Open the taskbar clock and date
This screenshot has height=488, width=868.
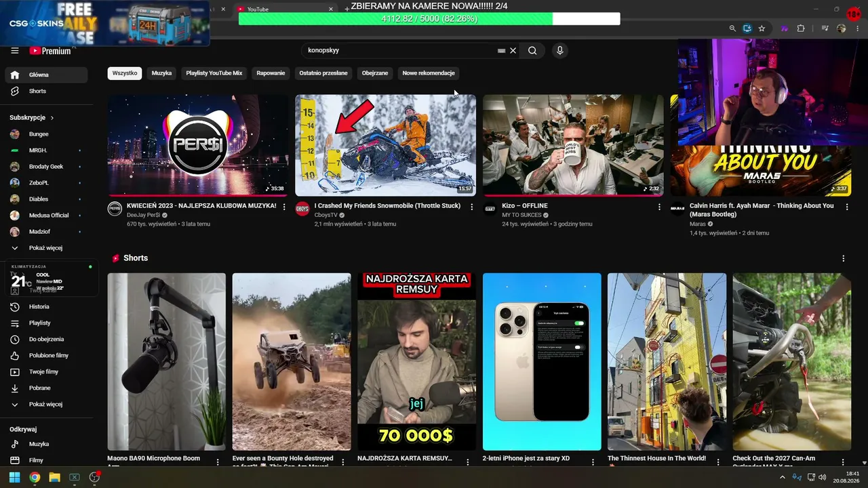tap(848, 477)
